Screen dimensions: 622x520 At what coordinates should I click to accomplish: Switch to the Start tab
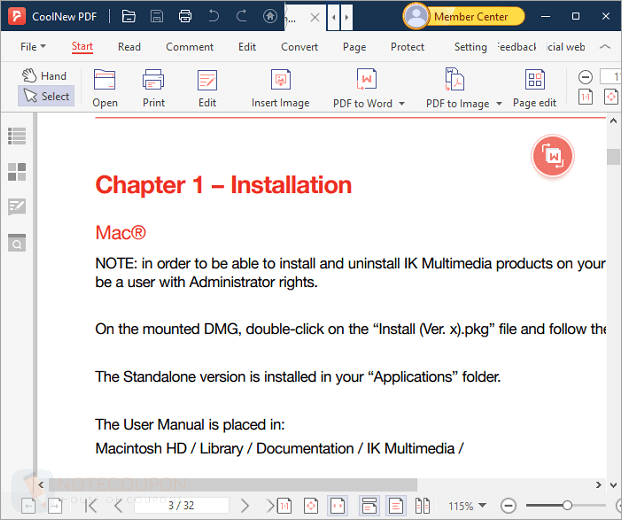tap(82, 47)
